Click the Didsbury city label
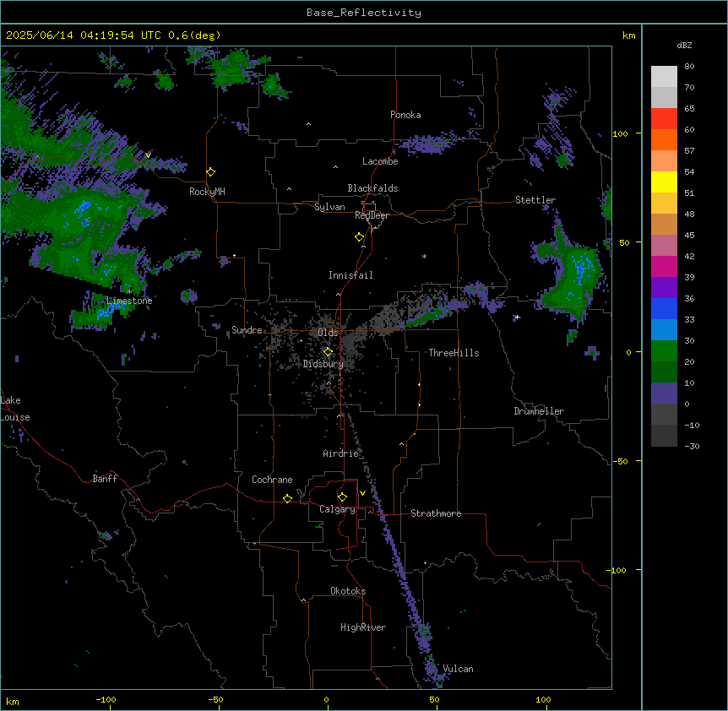The height and width of the screenshot is (711, 728). coord(323,364)
